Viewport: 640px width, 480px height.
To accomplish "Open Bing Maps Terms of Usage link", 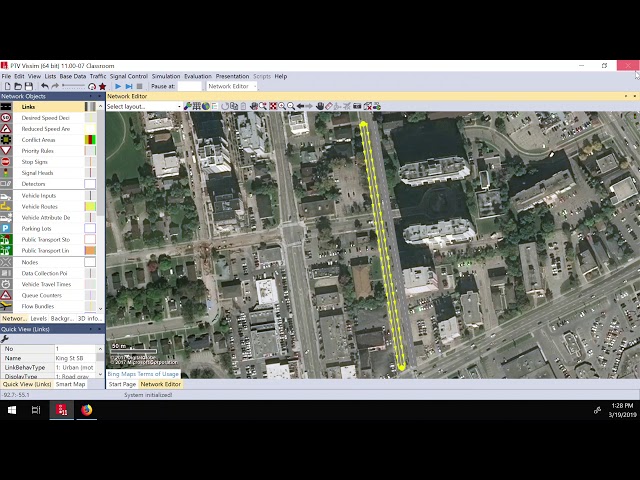I will 143,374.
